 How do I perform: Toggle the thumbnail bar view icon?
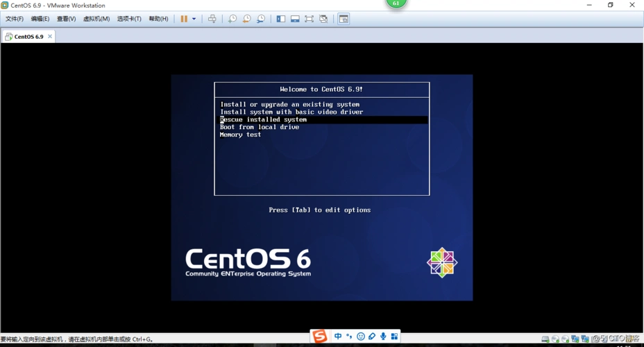(x=295, y=19)
